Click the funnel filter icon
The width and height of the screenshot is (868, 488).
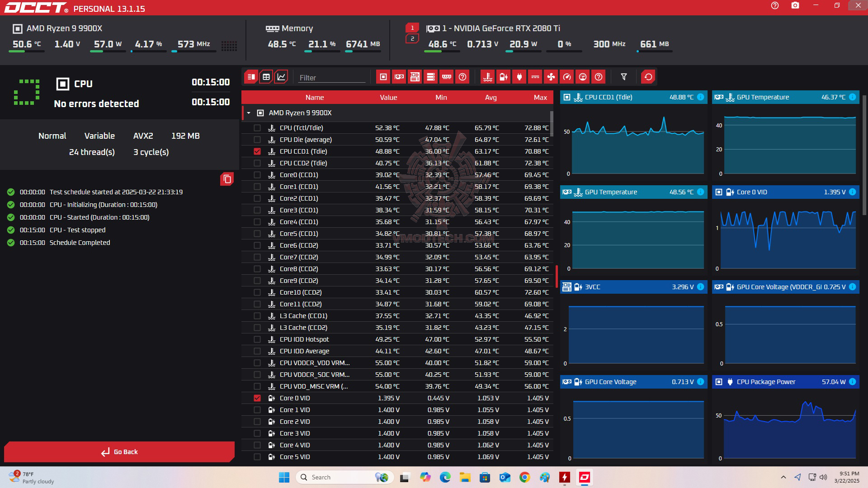[623, 77]
